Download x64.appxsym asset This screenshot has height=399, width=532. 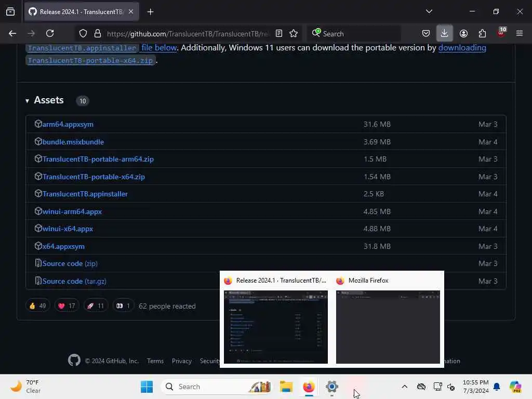[63, 246]
